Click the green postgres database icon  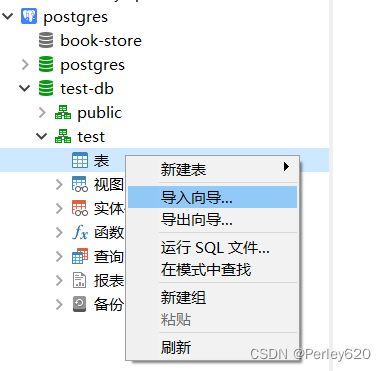coord(46,64)
